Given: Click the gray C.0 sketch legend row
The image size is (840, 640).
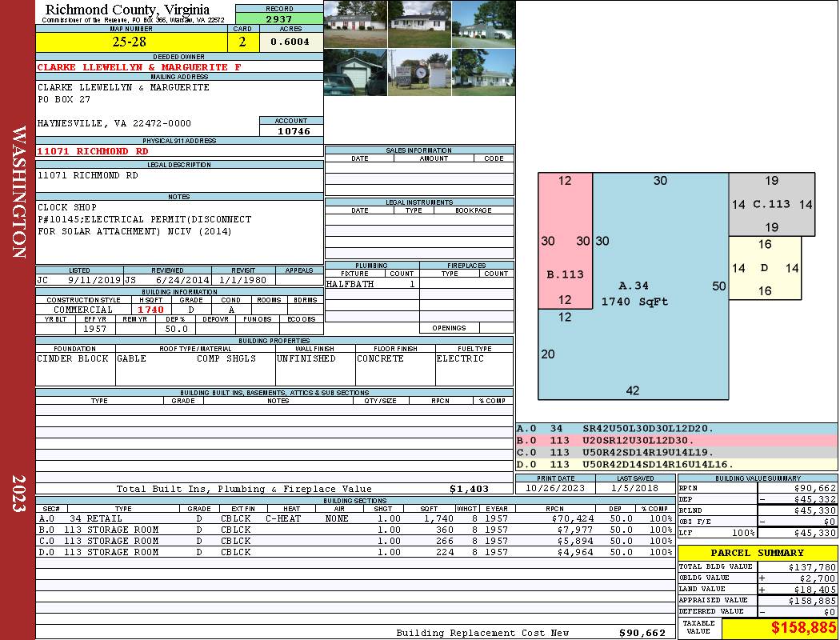Looking at the screenshot, I should pyautogui.click(x=677, y=452).
